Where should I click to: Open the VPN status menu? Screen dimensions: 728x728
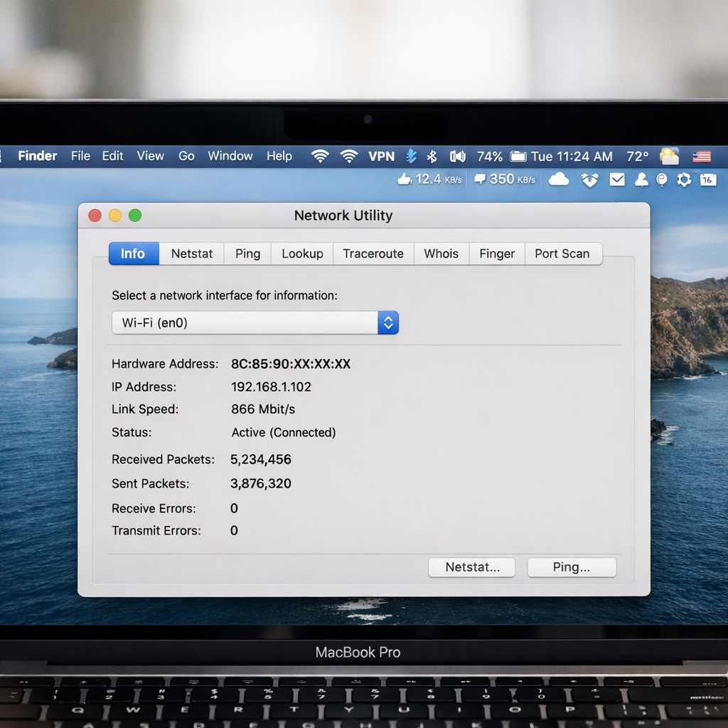click(x=382, y=156)
